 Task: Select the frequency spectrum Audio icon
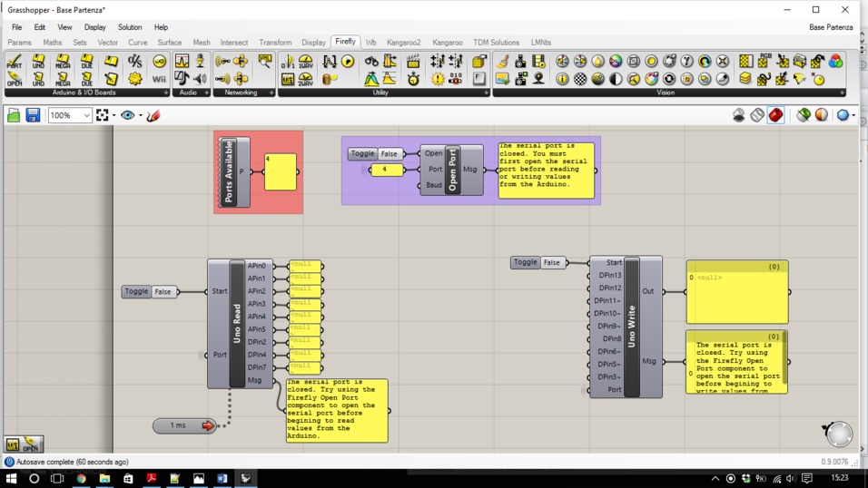[x=182, y=62]
